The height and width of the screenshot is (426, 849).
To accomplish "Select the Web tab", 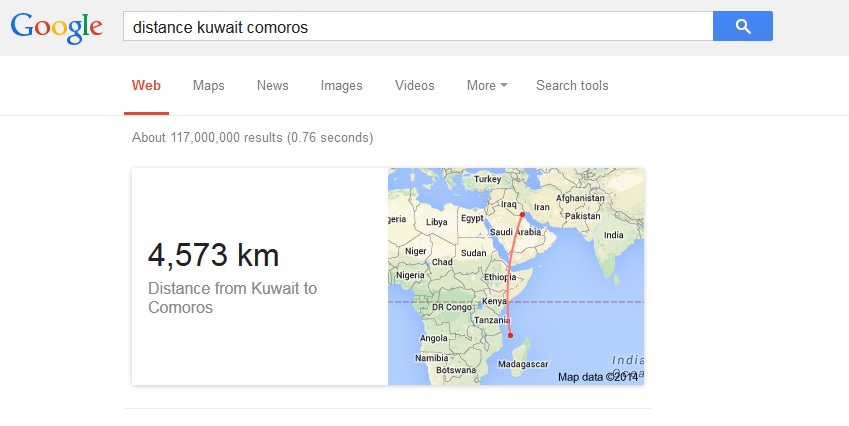I will pyautogui.click(x=146, y=86).
